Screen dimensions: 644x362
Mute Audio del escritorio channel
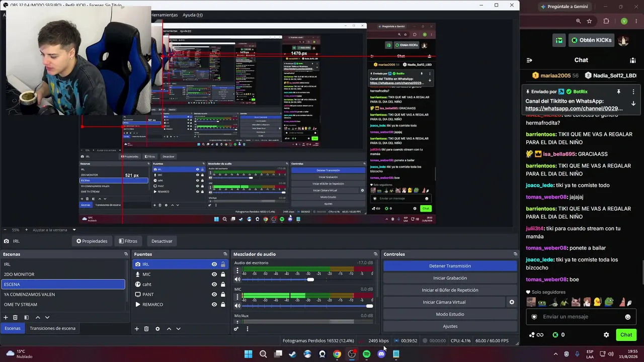(237, 280)
